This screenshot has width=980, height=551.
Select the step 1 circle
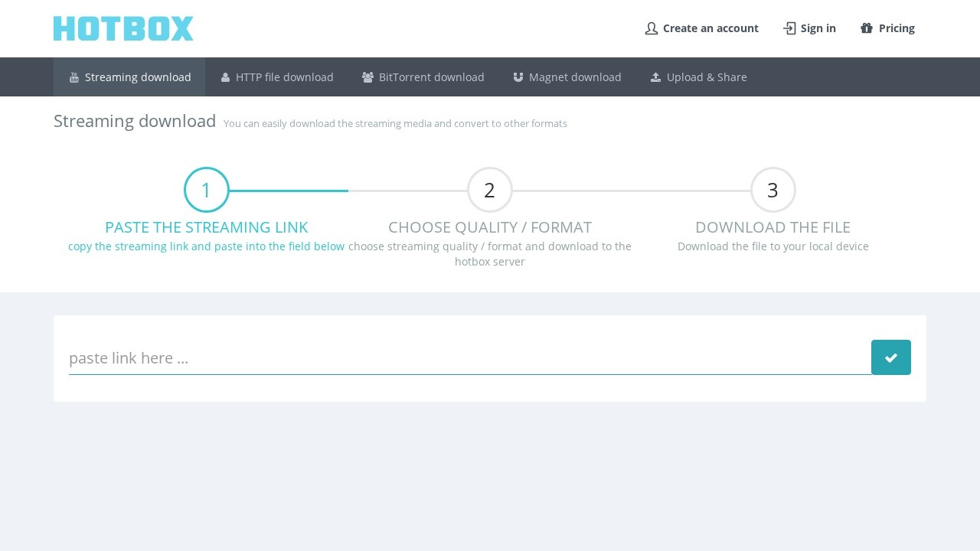coord(207,190)
